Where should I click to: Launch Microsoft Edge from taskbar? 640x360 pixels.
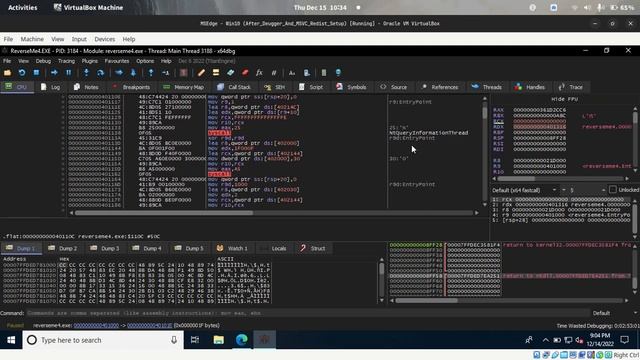[242, 340]
